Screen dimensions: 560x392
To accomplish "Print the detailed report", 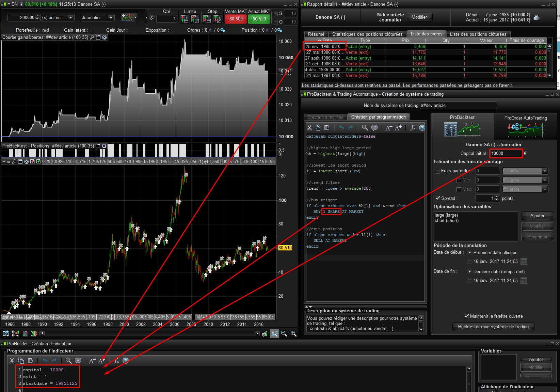I will (x=537, y=17).
